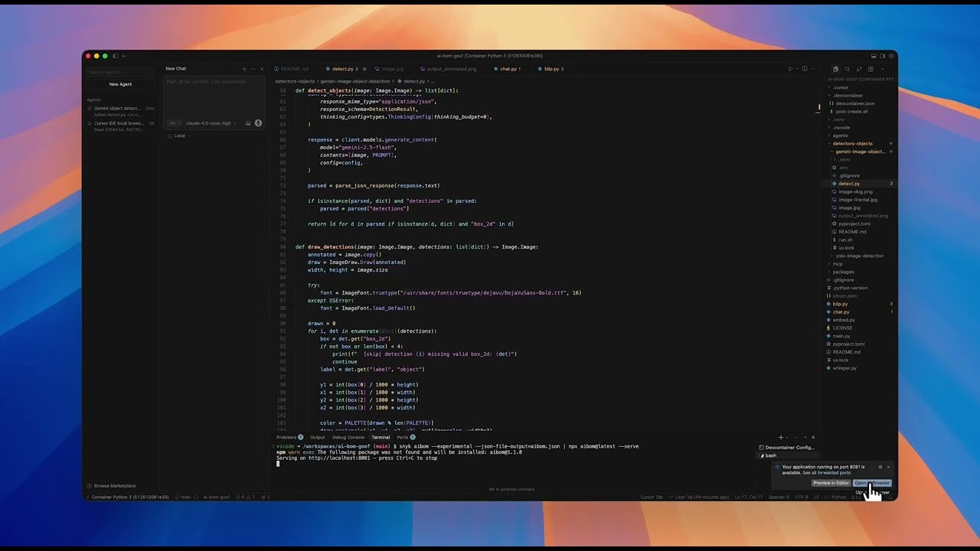This screenshot has width=980, height=551.
Task: Click the New Agent button
Action: 120,84
